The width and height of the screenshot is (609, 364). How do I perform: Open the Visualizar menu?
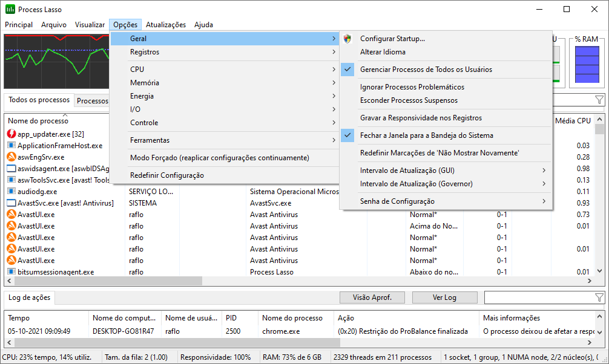pos(90,25)
